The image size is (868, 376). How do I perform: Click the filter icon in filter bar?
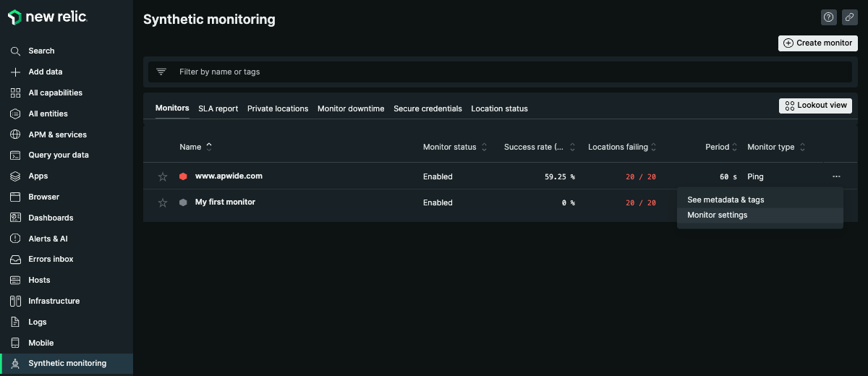(161, 72)
